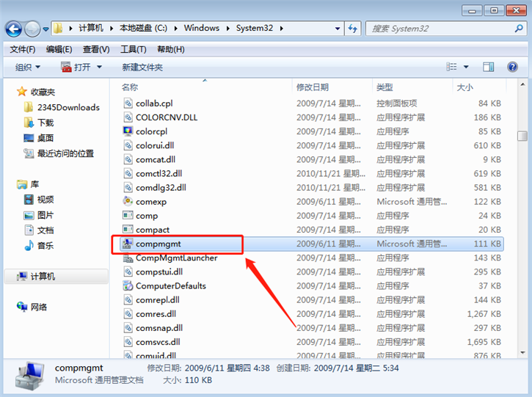
Task: Open the 帮助(H) menu
Action: [171, 50]
